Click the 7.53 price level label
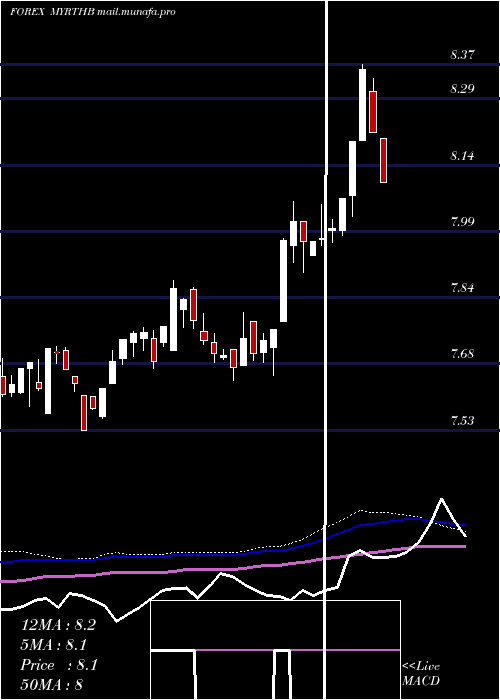The image size is (500, 700). click(x=462, y=421)
